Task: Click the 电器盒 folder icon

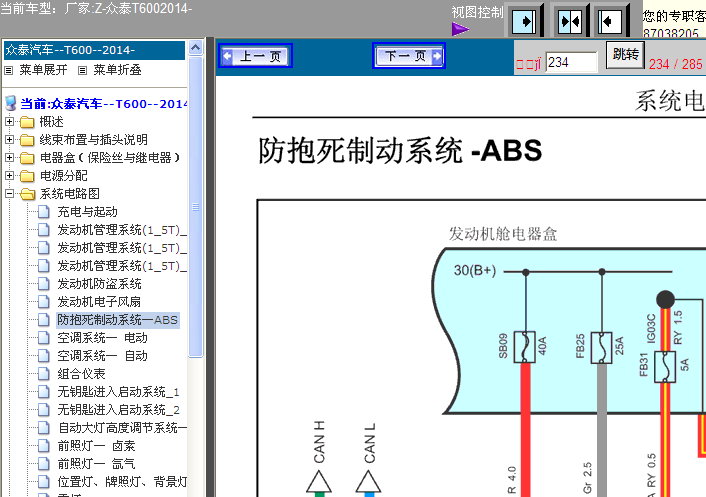Action: pyautogui.click(x=27, y=158)
